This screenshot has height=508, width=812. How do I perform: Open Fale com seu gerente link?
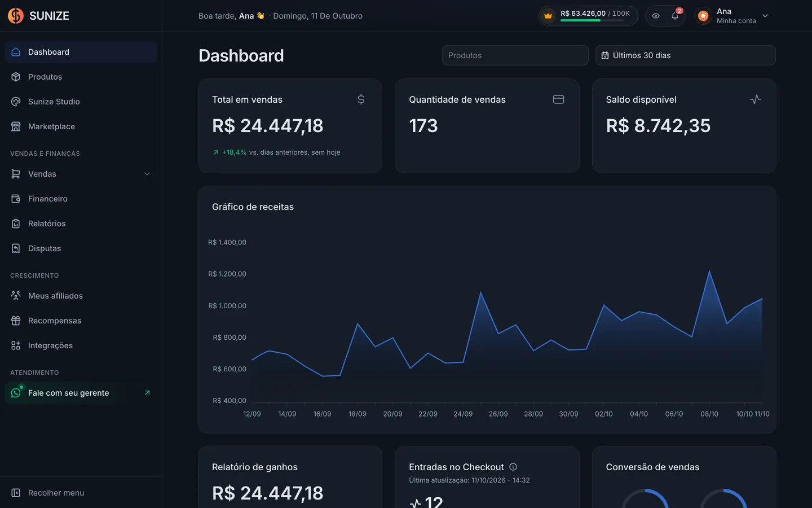[81, 393]
